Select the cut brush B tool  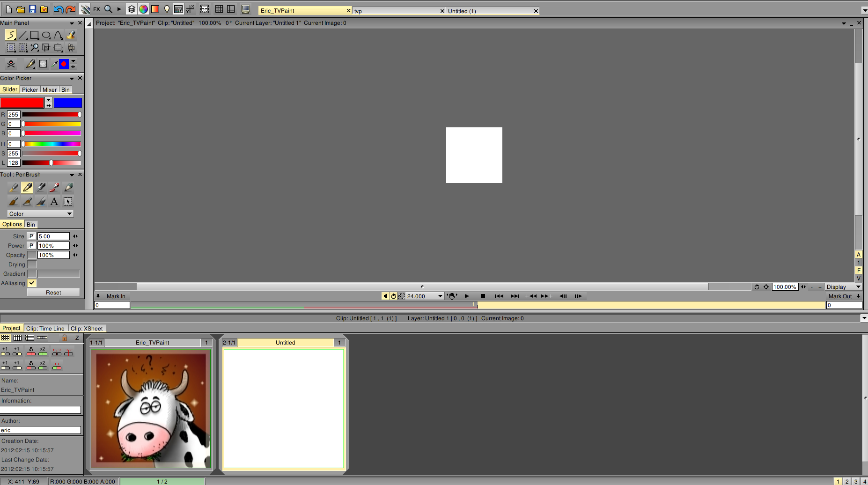click(x=11, y=47)
